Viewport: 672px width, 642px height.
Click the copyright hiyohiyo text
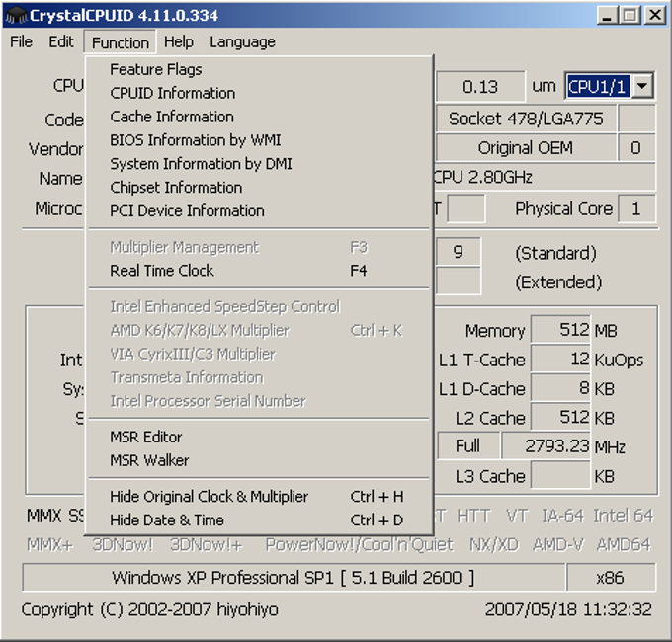(150, 609)
